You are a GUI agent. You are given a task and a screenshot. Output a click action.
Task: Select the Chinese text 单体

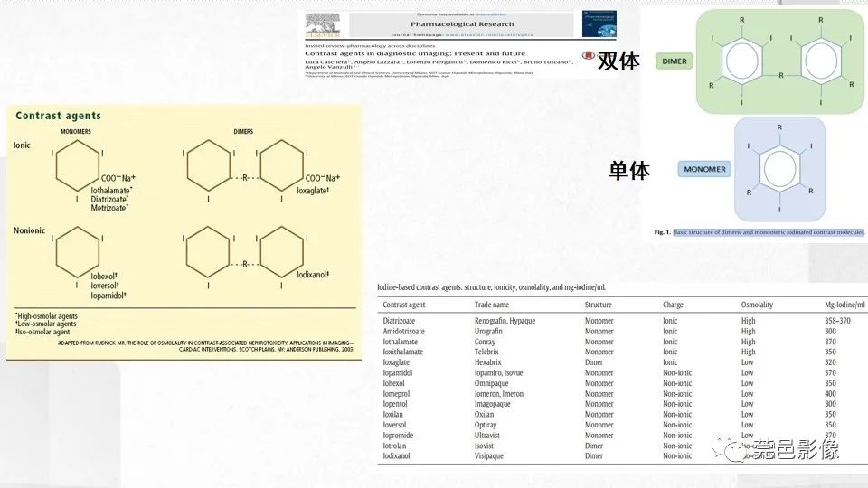click(629, 171)
